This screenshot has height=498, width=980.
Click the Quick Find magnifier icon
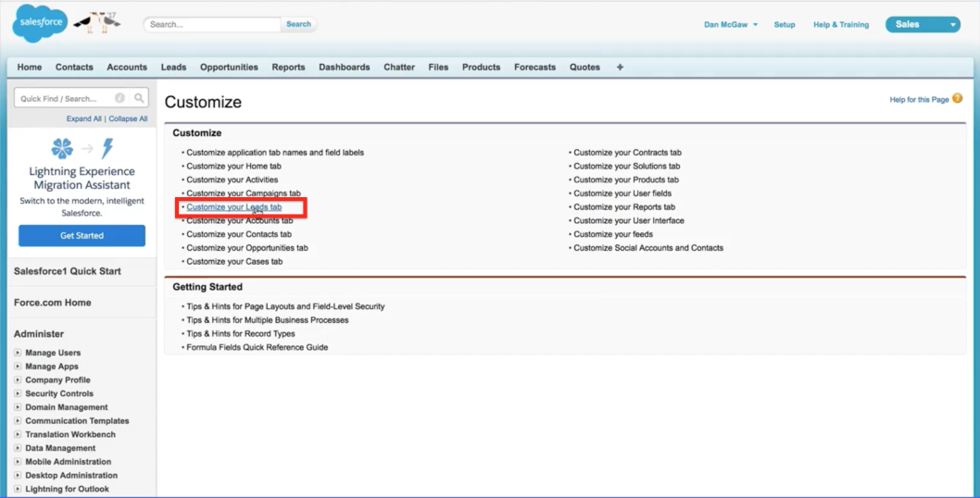pyautogui.click(x=139, y=98)
